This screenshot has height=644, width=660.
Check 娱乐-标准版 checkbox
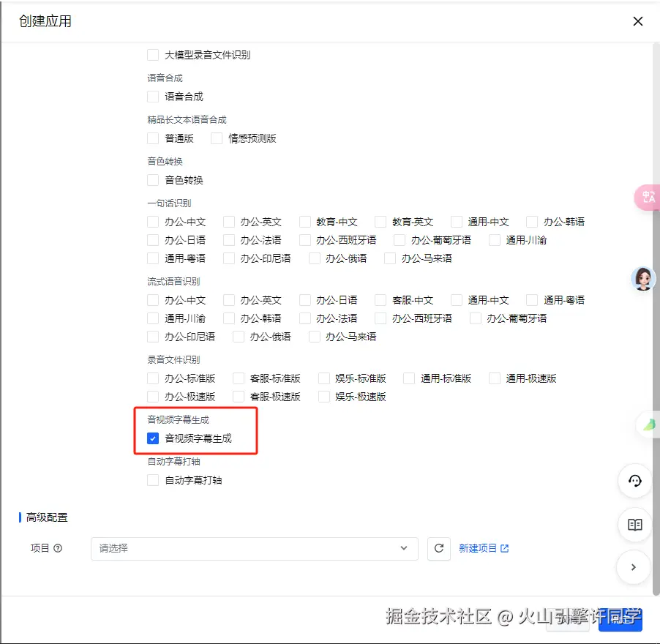point(324,378)
